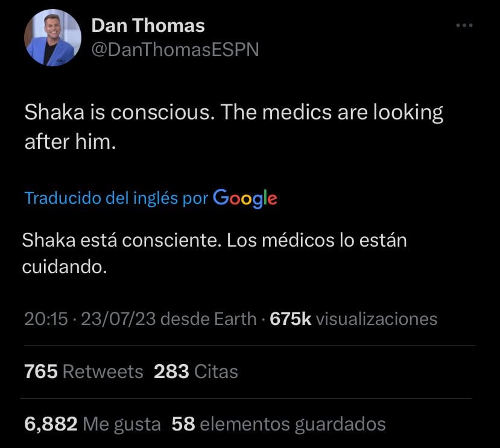The height and width of the screenshot is (448, 500).
Task: Click the 'Traducido del inglés por' label
Action: (116, 198)
